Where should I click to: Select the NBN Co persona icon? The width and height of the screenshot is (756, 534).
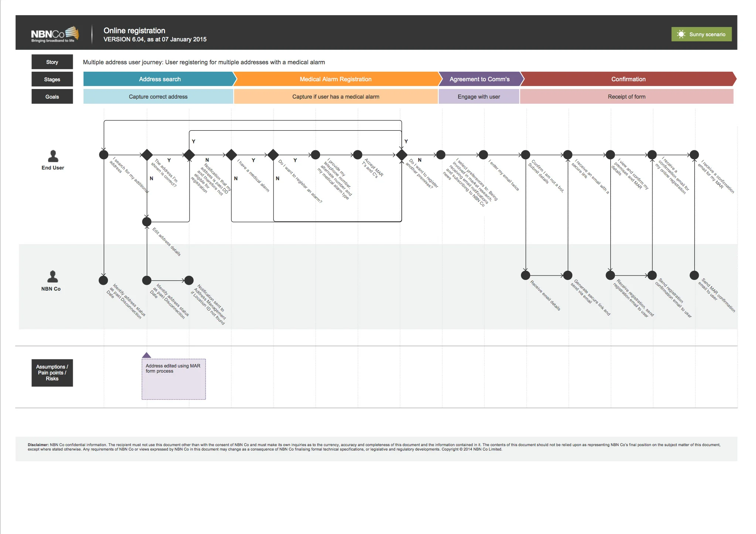tap(52, 276)
